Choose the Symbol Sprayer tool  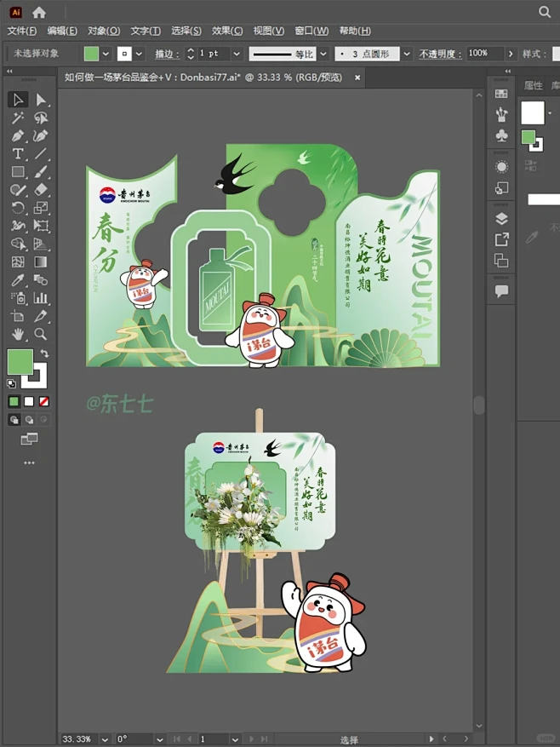(18, 298)
